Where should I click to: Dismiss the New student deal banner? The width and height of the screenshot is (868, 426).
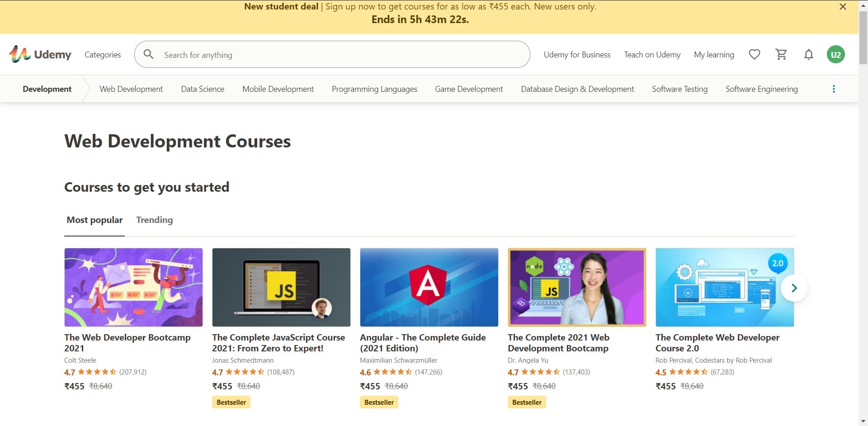[843, 7]
